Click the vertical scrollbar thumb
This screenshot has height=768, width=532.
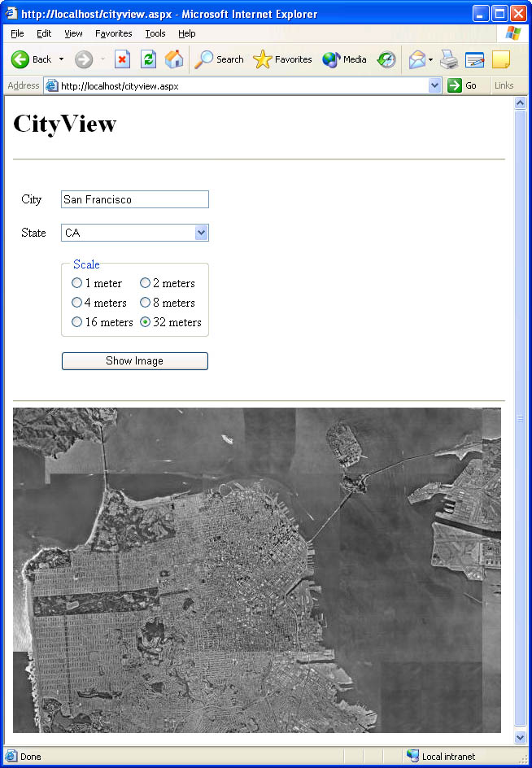coord(520,418)
